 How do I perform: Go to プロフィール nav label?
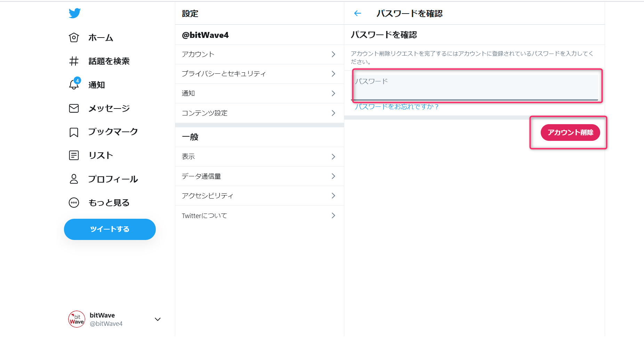tap(113, 179)
